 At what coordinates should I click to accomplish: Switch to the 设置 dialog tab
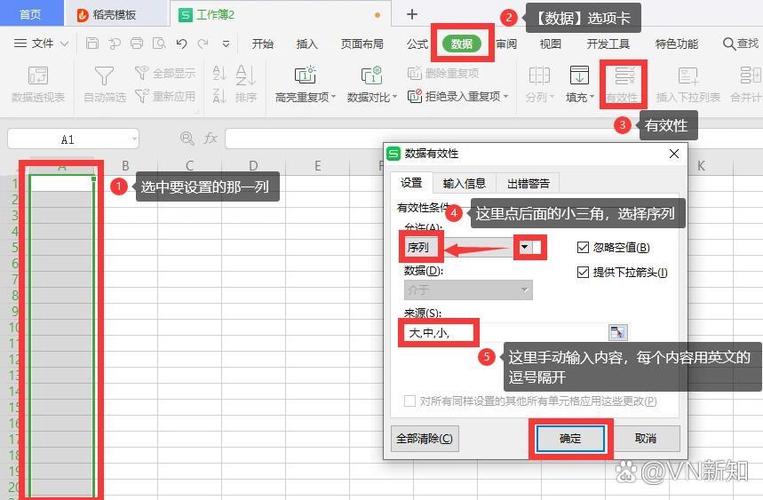point(411,183)
